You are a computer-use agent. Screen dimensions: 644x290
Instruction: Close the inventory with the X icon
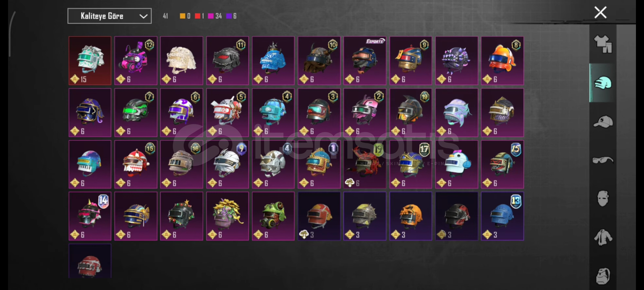(x=600, y=12)
